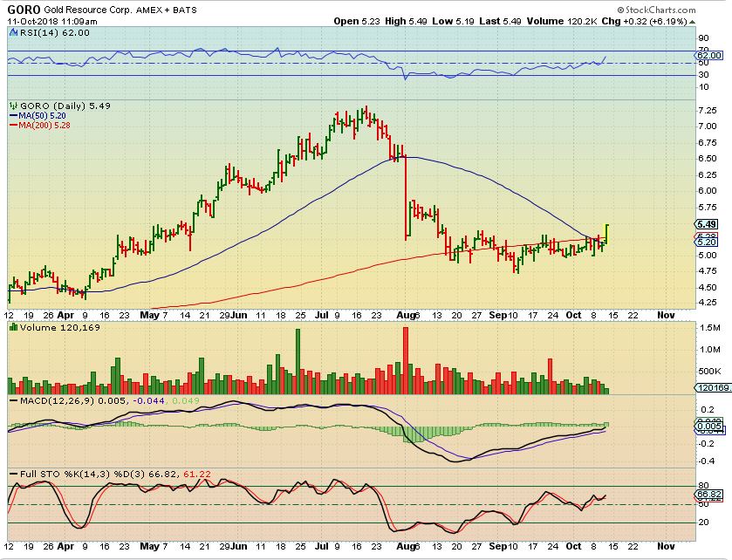Click the Volume 120,169 panel label
This screenshot has height=560, width=732.
click(x=59, y=328)
